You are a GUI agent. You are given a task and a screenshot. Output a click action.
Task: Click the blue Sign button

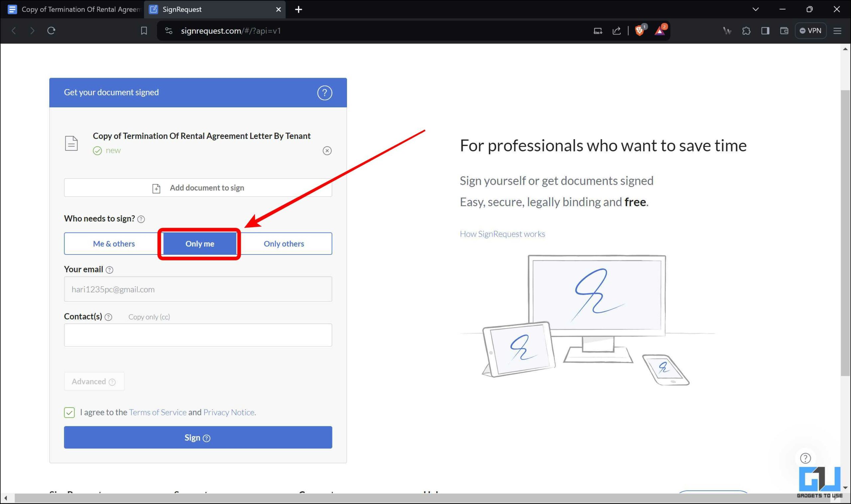coord(198,438)
